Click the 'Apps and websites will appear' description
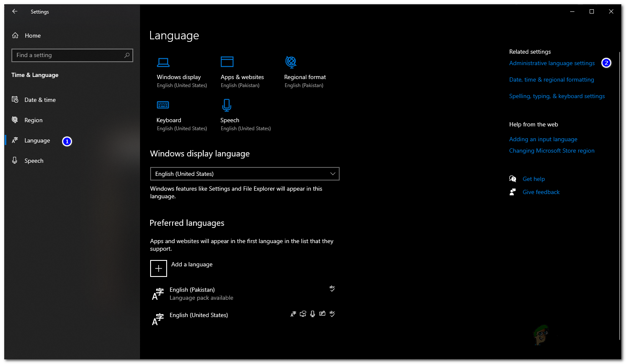 [x=242, y=245]
